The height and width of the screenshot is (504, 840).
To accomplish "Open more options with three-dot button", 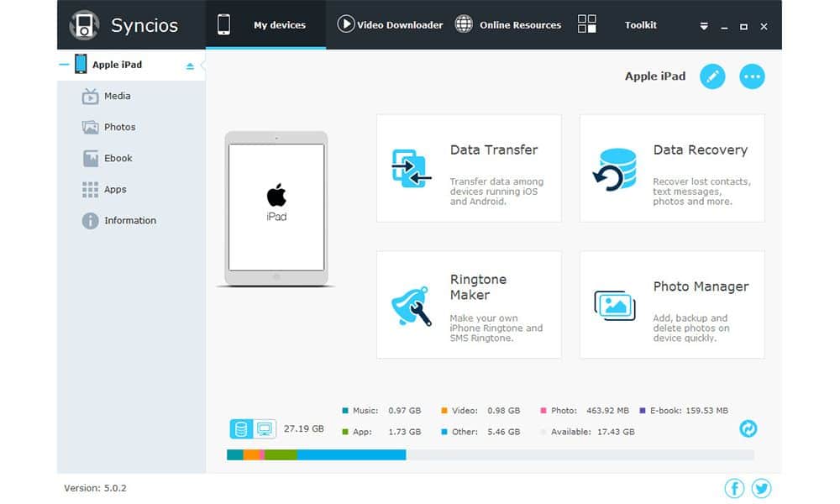I will [752, 76].
